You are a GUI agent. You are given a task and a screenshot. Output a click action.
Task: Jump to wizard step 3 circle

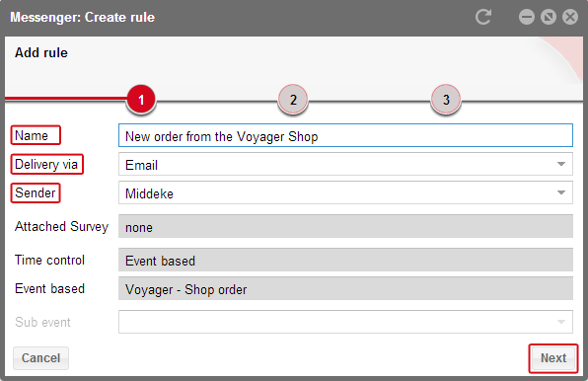446,100
